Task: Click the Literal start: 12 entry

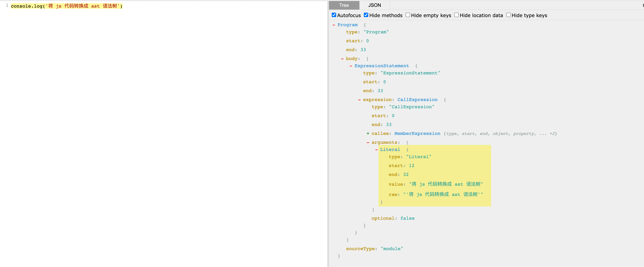Action: pos(401,166)
